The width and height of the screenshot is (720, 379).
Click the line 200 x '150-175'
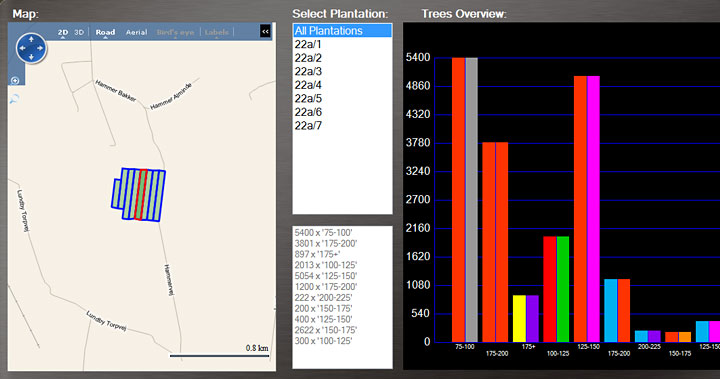click(323, 308)
